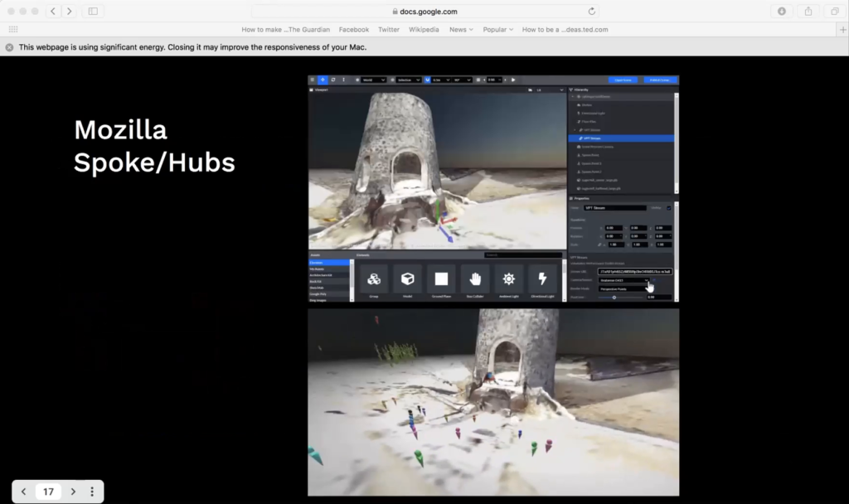This screenshot has height=504, width=849.
Task: Open the Facebook bookmark
Action: pos(353,30)
